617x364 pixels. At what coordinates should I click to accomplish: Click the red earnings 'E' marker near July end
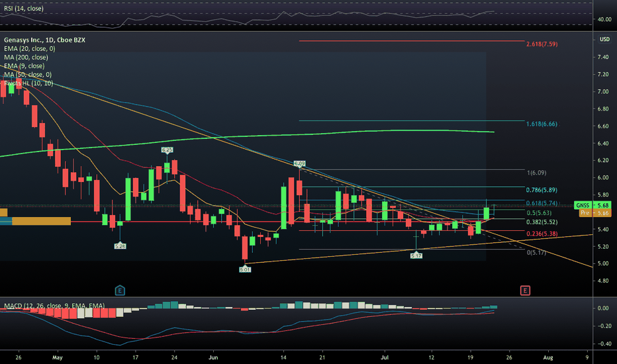pyautogui.click(x=525, y=291)
